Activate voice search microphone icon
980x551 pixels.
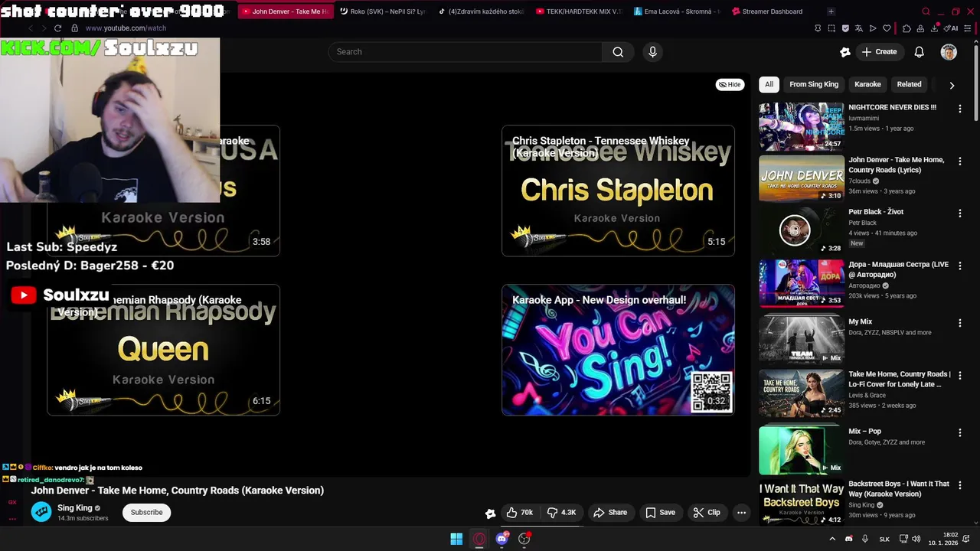click(652, 52)
